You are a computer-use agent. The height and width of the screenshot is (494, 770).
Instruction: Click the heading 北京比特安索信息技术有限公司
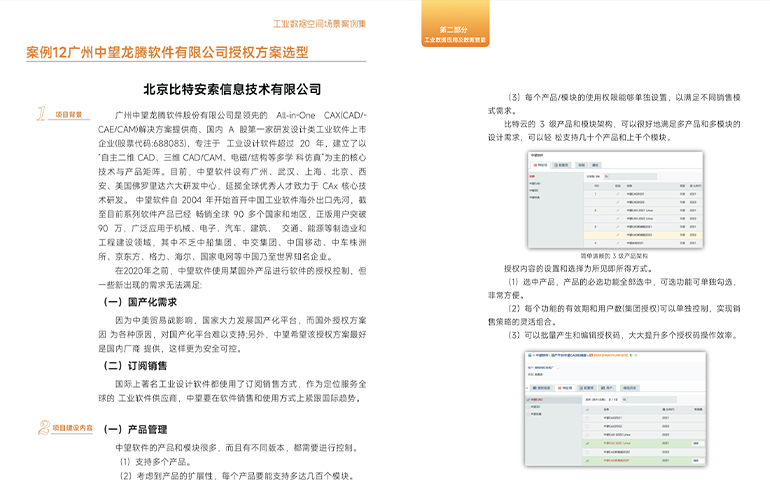coord(232,89)
